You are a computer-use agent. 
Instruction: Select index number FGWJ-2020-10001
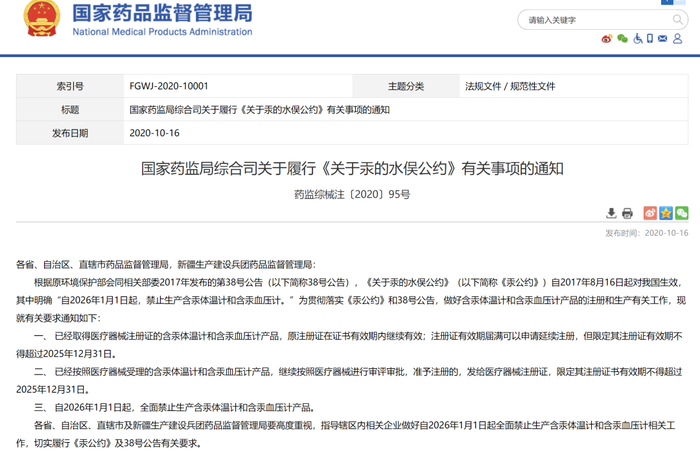pyautogui.click(x=169, y=86)
